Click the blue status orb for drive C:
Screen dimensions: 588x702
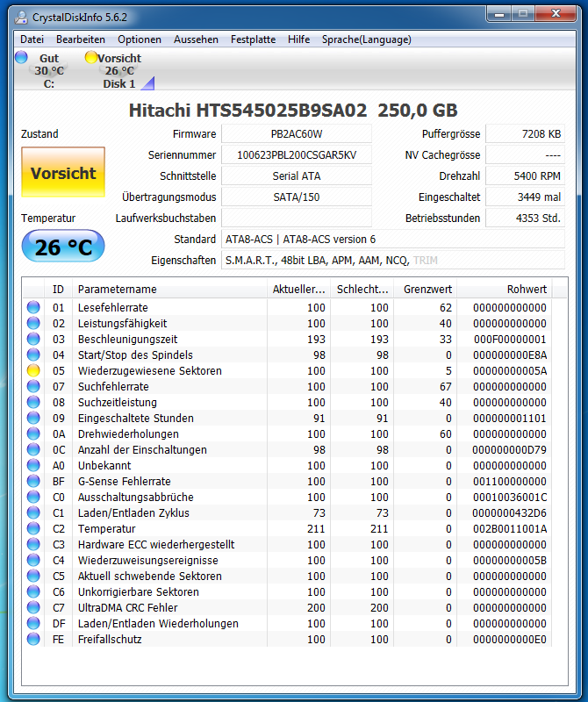coord(21,57)
